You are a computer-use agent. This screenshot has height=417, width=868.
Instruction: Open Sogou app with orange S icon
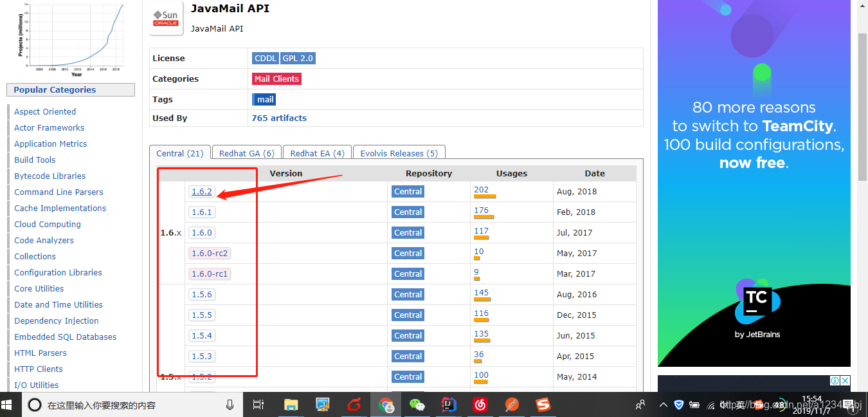[543, 405]
